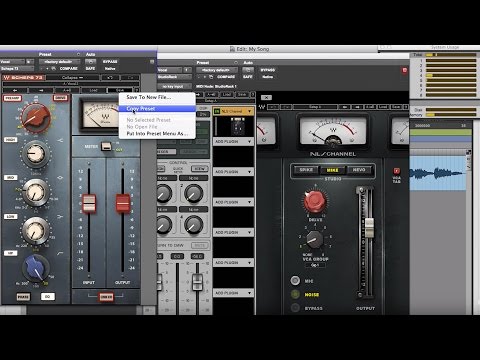
Task: Click the audio waveform clip
Action: (x=438, y=174)
